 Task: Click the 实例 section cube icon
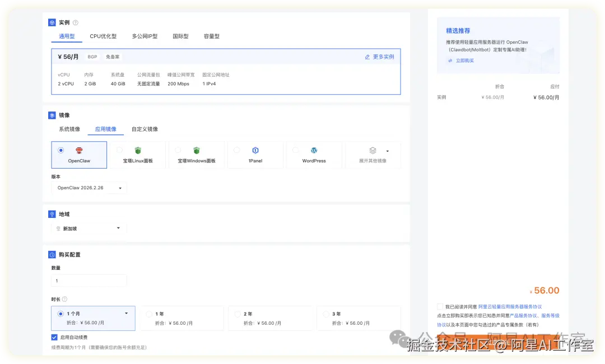pos(52,22)
